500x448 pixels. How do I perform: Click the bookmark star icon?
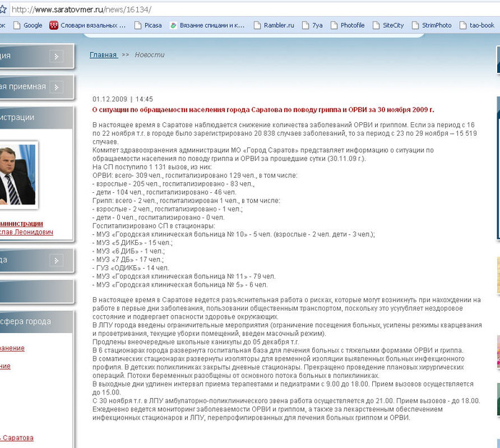pos(3,9)
